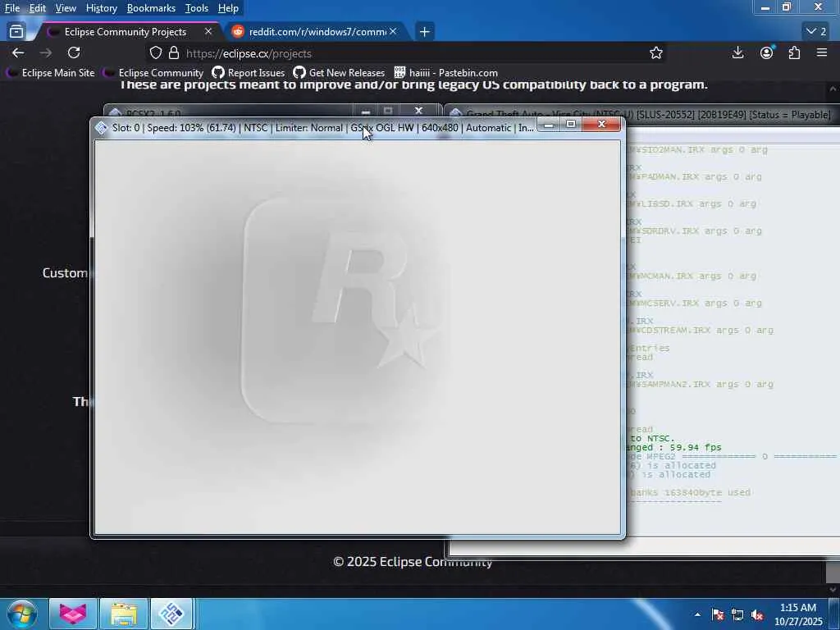Show hidden system tray icons
Viewport: 840px width, 630px height.
(697, 614)
